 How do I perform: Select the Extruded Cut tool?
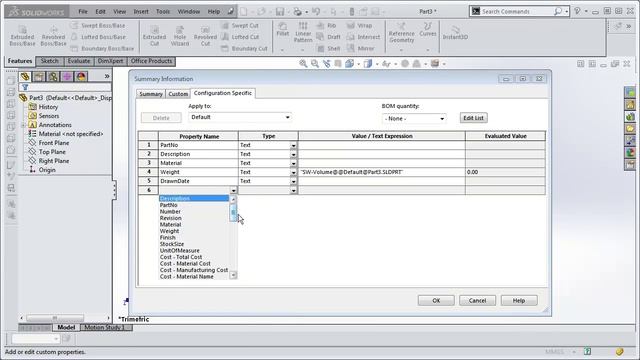click(x=154, y=36)
